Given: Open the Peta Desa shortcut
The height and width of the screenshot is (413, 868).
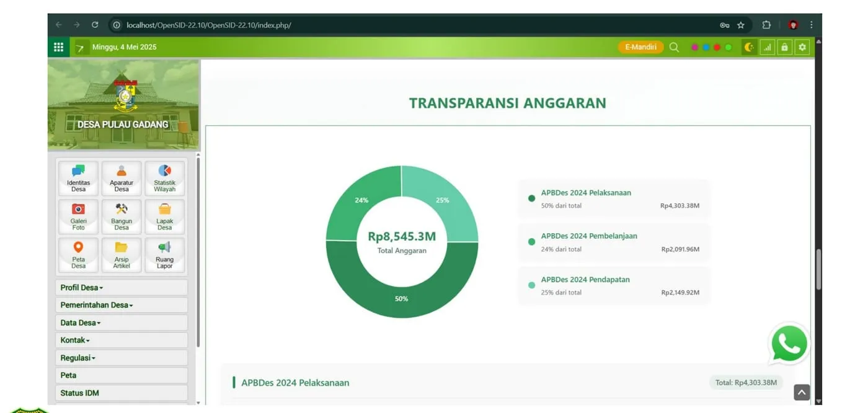Looking at the screenshot, I should click(x=78, y=255).
